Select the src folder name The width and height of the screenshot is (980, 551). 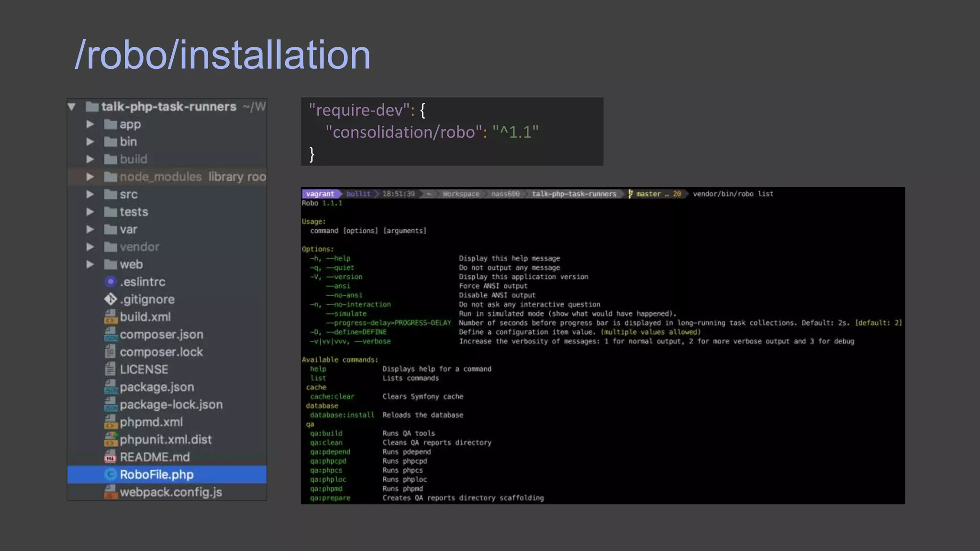129,195
